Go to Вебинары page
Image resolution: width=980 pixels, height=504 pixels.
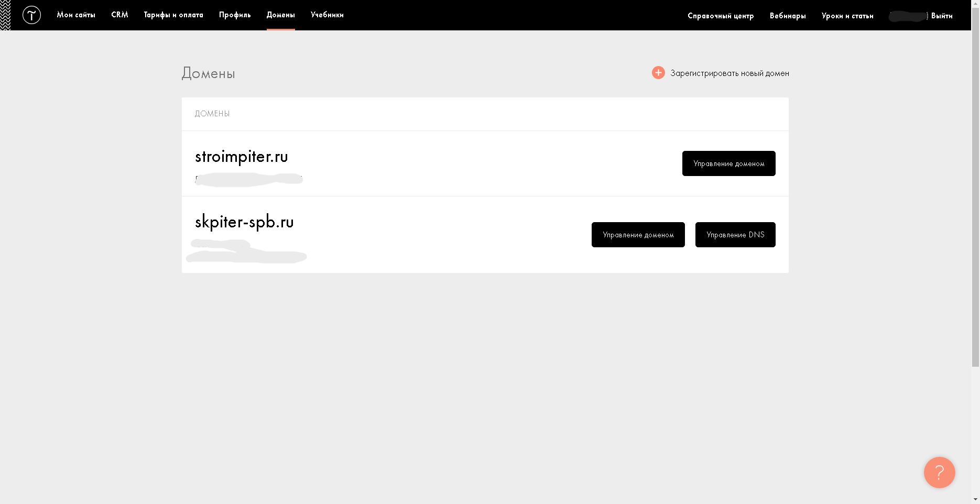click(x=788, y=16)
